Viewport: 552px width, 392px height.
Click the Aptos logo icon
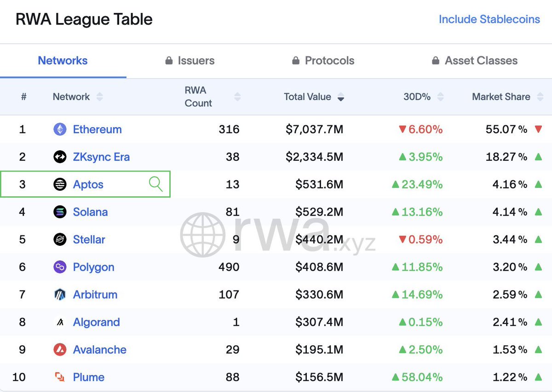(x=60, y=185)
